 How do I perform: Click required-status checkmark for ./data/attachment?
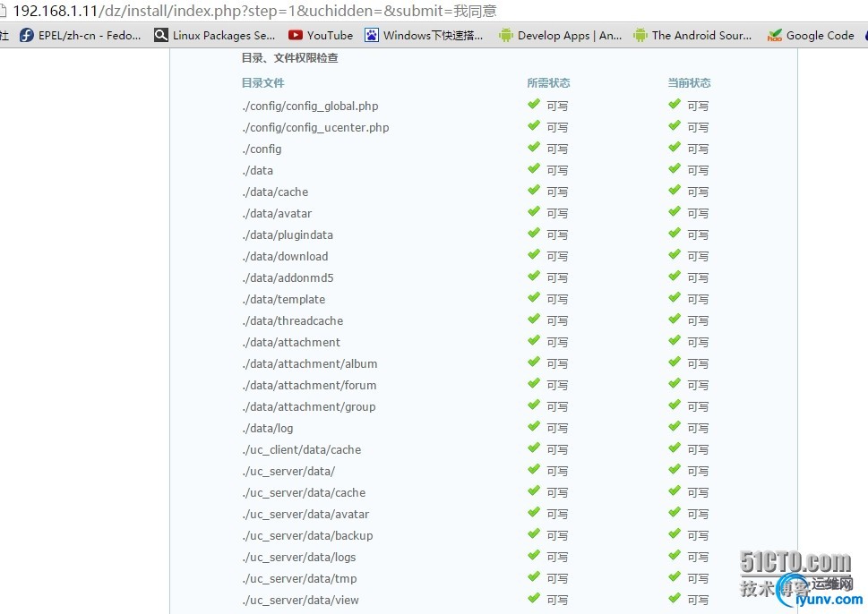coord(534,340)
